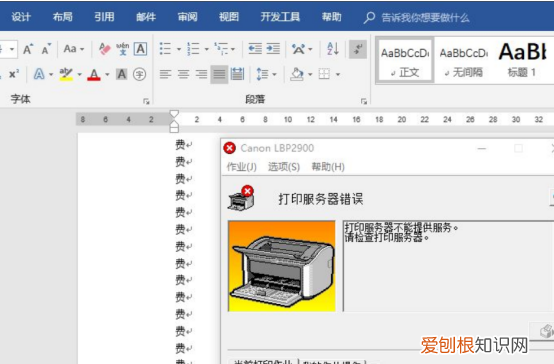Viewport: 554px width, 364px height.
Task: Apply borders with the borders icon
Action: point(324,74)
